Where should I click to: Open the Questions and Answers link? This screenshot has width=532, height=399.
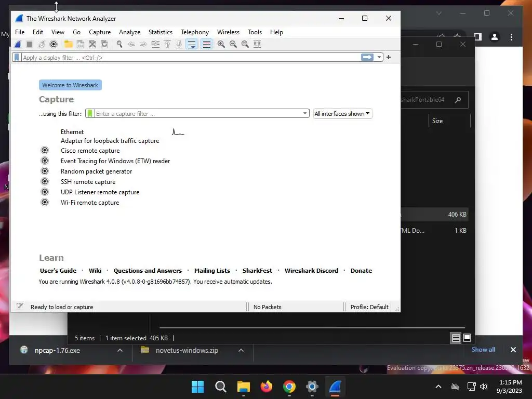click(148, 271)
